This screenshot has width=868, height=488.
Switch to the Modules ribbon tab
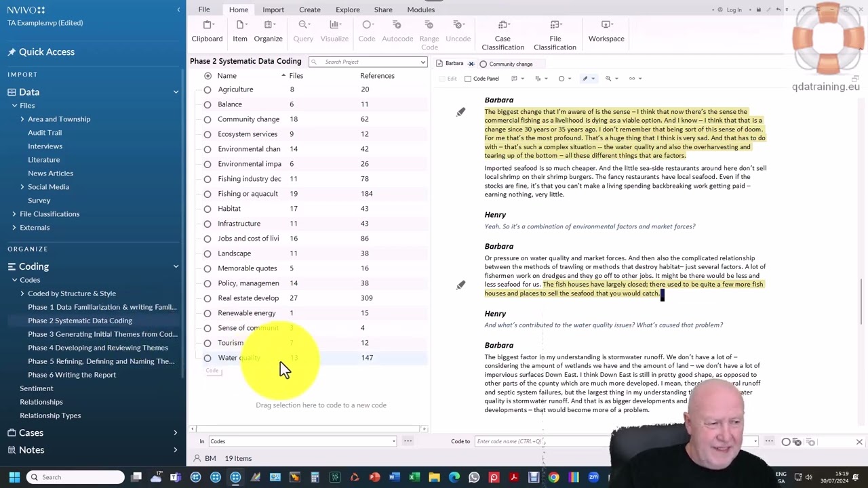click(421, 9)
